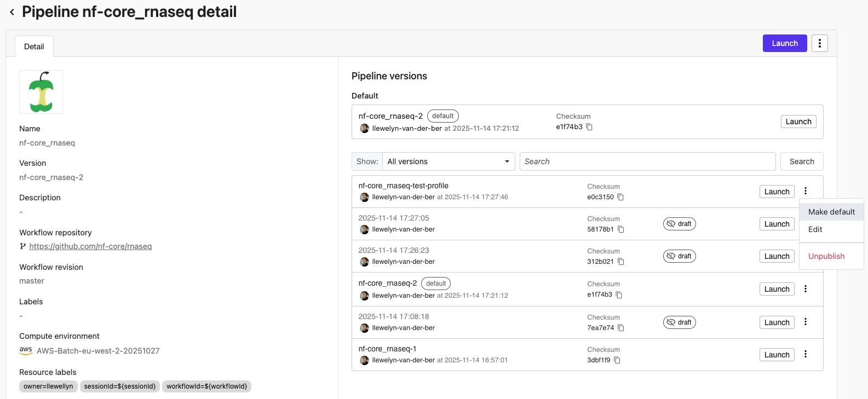Select Unpublish in the version menu

[x=826, y=256]
